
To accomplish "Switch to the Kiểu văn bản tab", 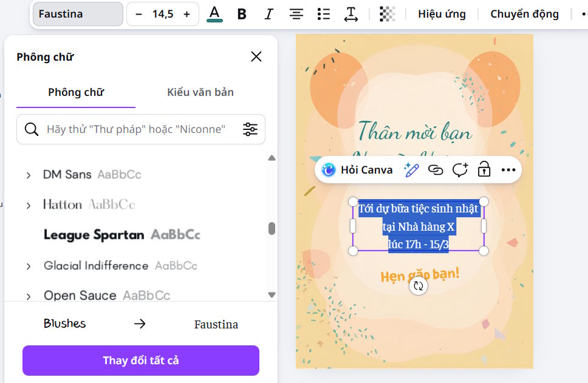I will [x=200, y=92].
